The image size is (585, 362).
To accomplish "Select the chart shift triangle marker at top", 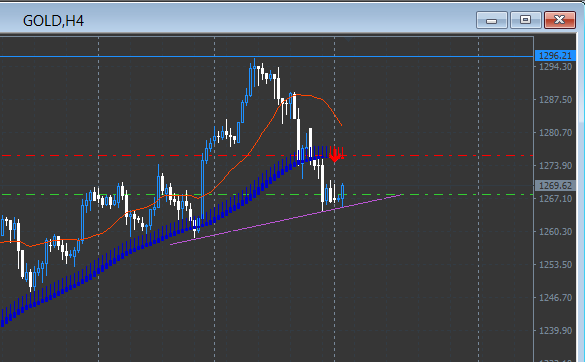I will click(349, 39).
